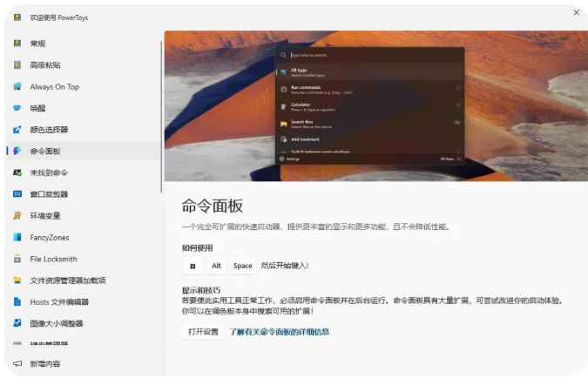588x392 pixels.
Task: Select the 窗口裁剪器 icon
Action: [x=17, y=194]
